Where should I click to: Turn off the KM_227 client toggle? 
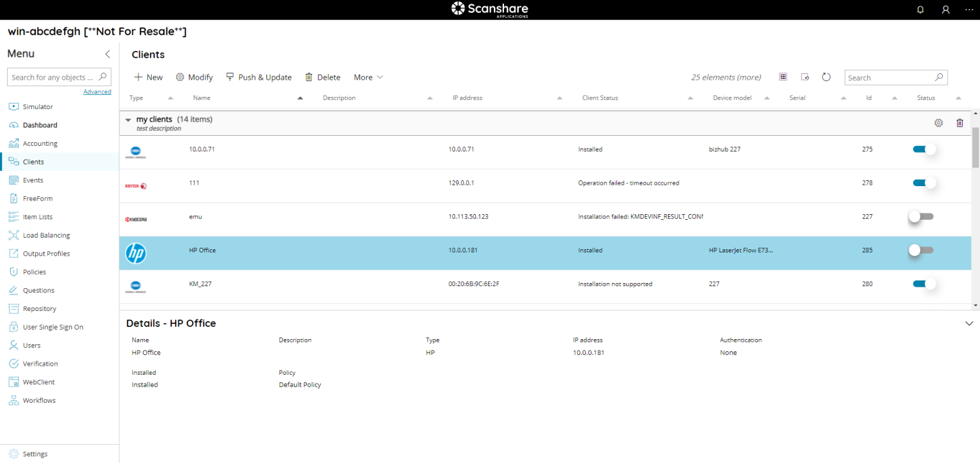(x=921, y=283)
